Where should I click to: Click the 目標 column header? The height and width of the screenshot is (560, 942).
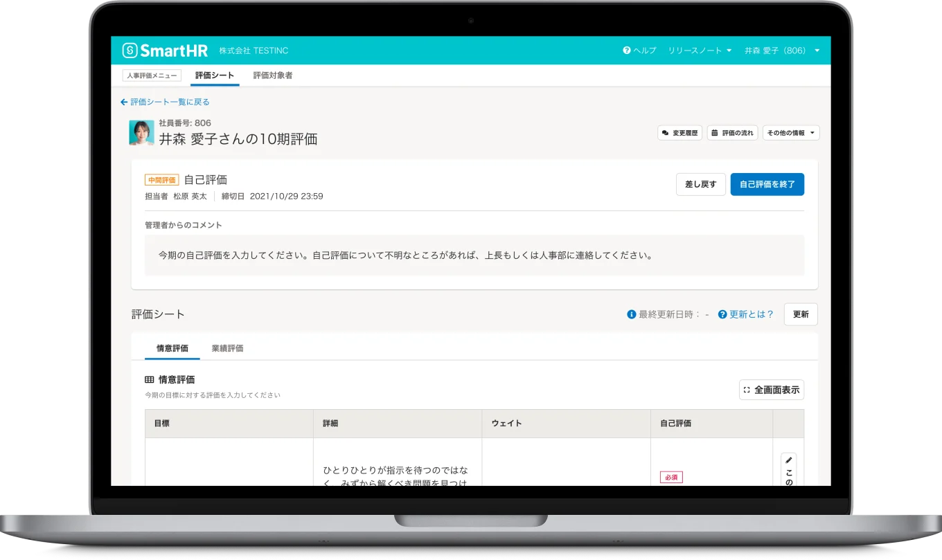(x=229, y=424)
